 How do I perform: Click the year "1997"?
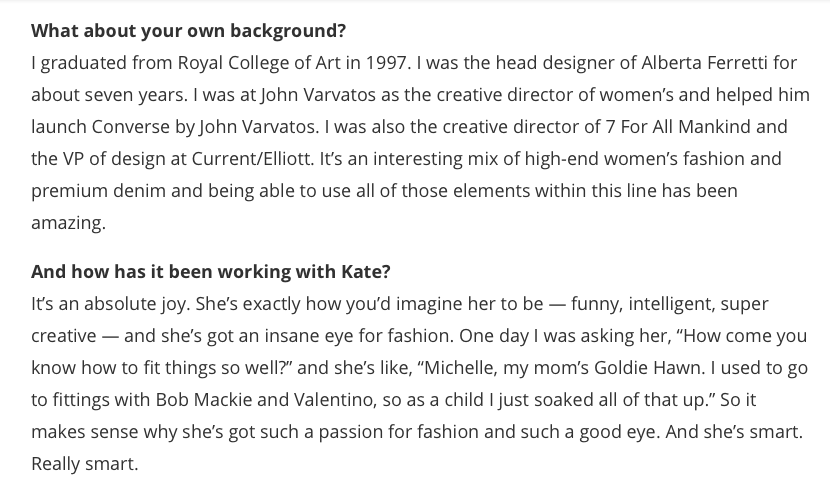pyautogui.click(x=387, y=63)
